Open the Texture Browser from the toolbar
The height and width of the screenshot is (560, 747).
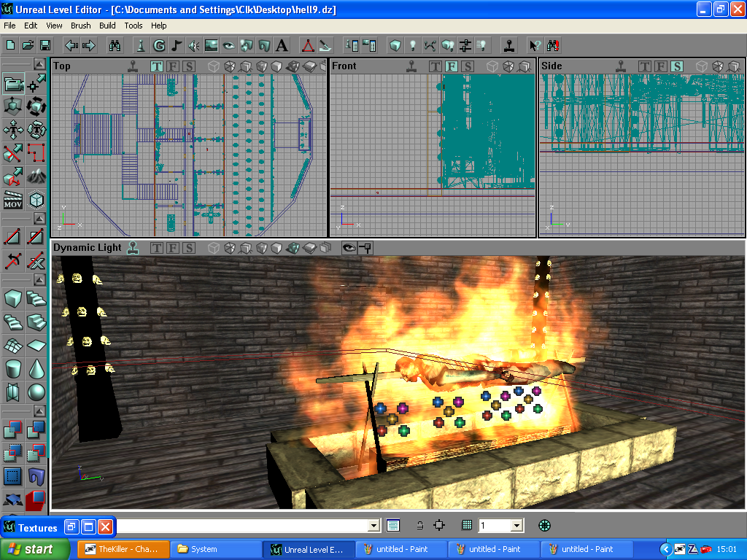click(212, 45)
